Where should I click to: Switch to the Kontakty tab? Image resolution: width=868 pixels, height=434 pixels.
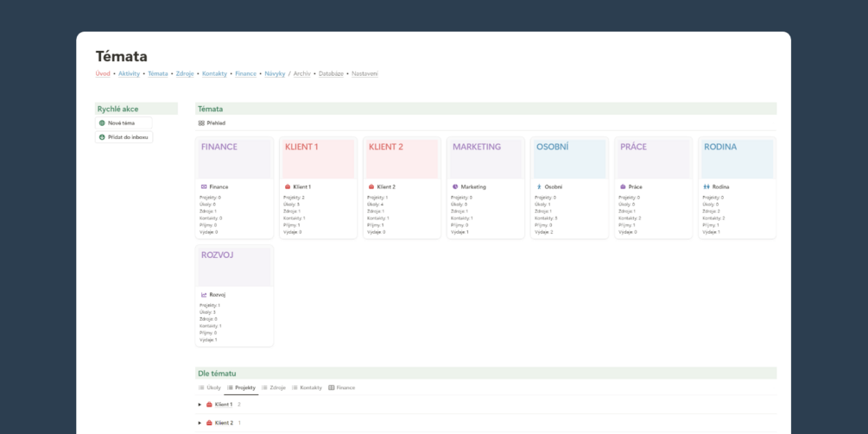tap(307, 387)
